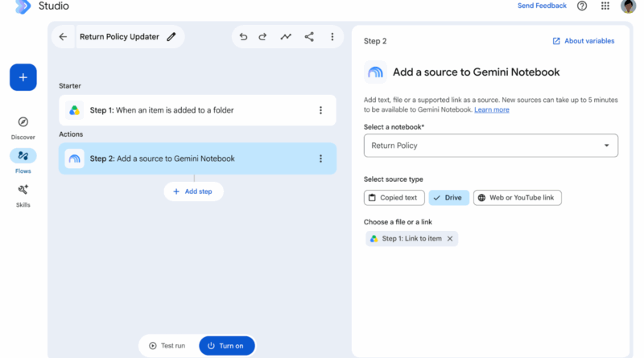The image size is (644, 358).
Task: Open Discover in the sidebar
Action: pyautogui.click(x=23, y=128)
